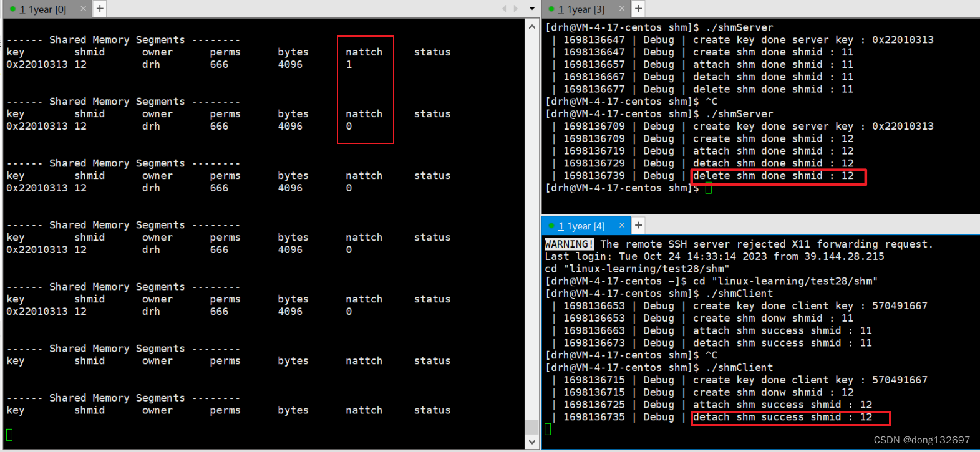Click "attach shm success shmid : 11" text
Screen dimensions: 980x452
pyautogui.click(x=782, y=330)
